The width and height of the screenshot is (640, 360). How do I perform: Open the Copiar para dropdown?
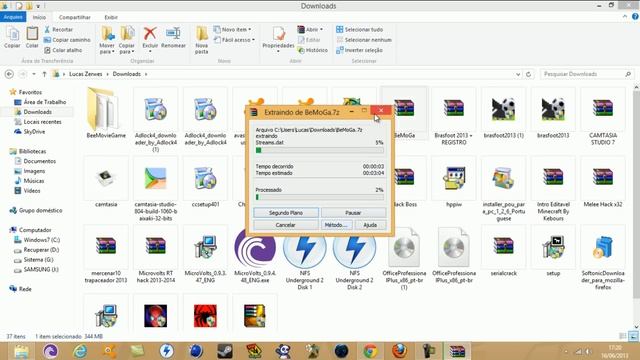point(127,40)
